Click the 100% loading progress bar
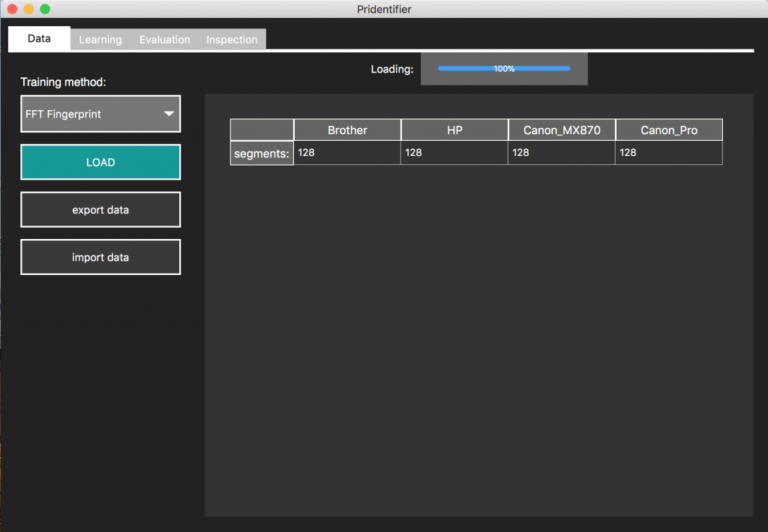This screenshot has width=768, height=532. (x=504, y=68)
